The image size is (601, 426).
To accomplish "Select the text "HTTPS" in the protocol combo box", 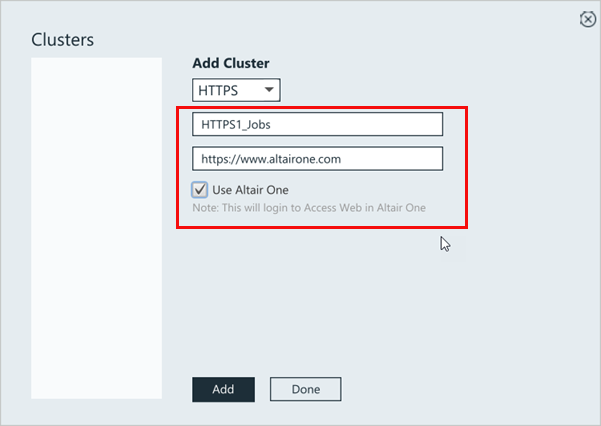I will (x=217, y=91).
